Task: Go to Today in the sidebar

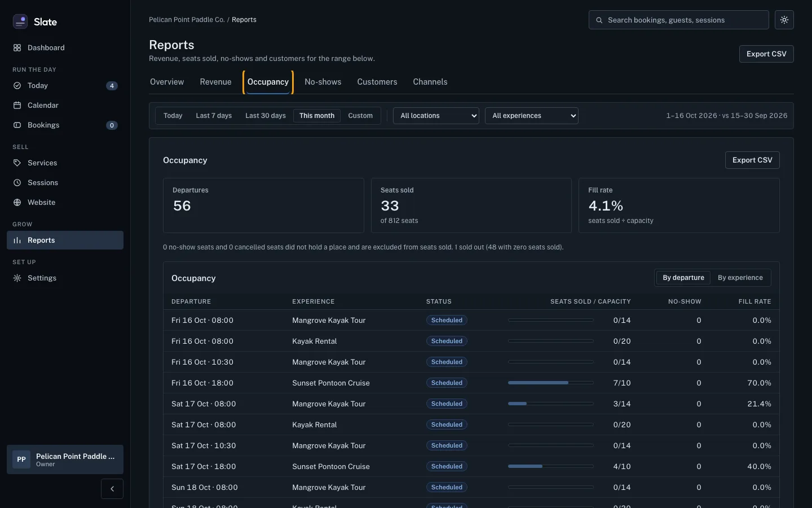Action: [x=65, y=86]
